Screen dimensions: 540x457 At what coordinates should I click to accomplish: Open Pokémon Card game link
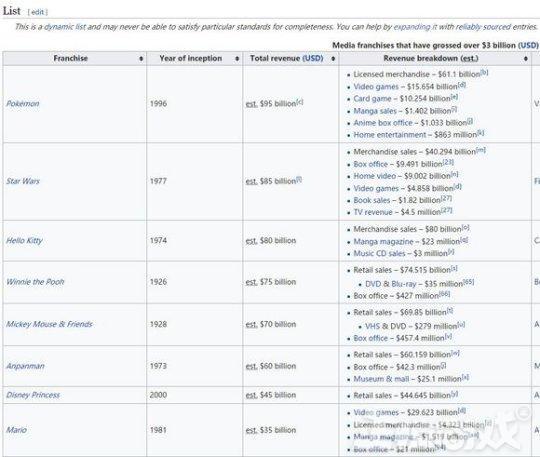coord(372,98)
